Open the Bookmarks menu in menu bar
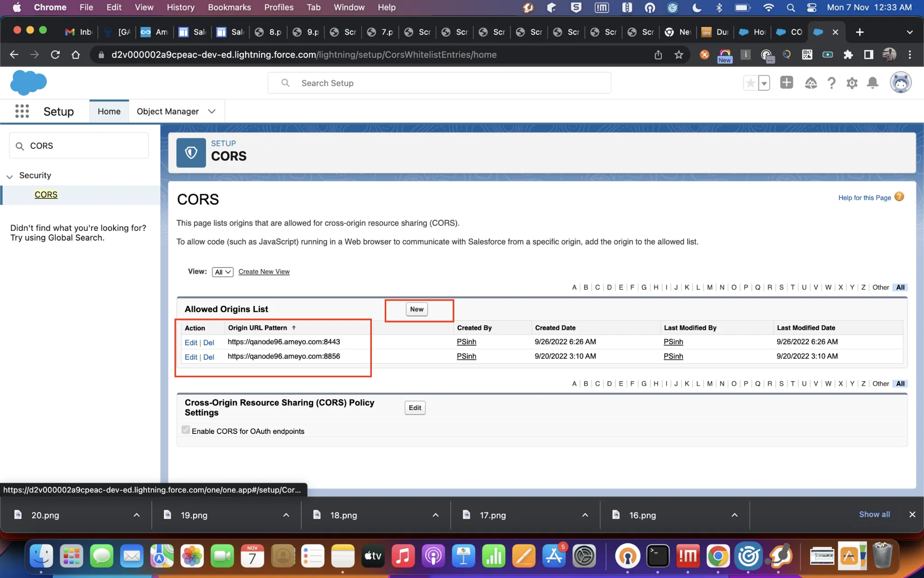Screen dimensions: 924x578 click(x=229, y=7)
